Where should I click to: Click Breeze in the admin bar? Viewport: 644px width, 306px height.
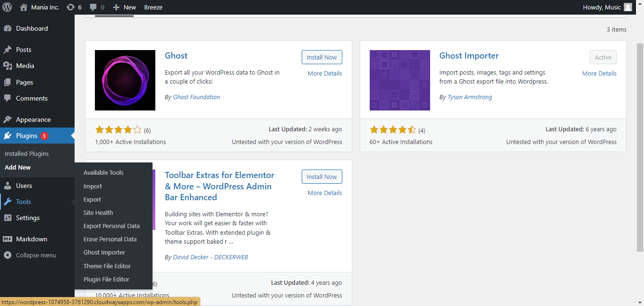(153, 7)
